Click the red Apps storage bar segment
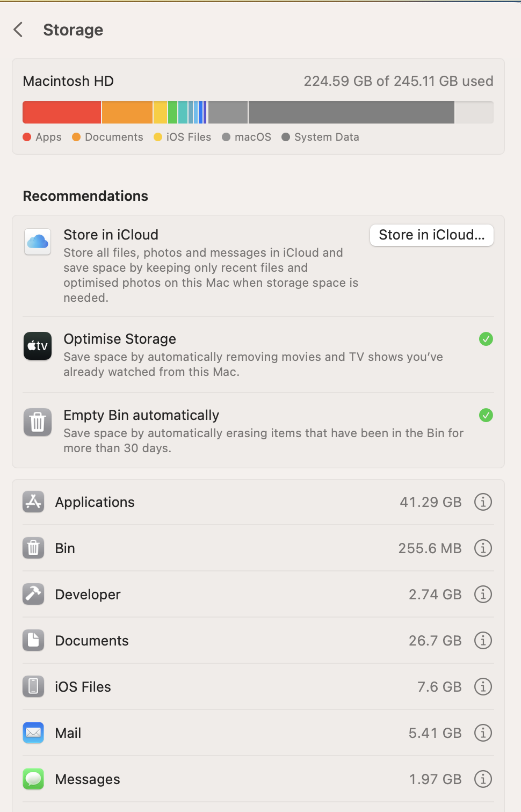This screenshot has height=812, width=521. point(62,112)
